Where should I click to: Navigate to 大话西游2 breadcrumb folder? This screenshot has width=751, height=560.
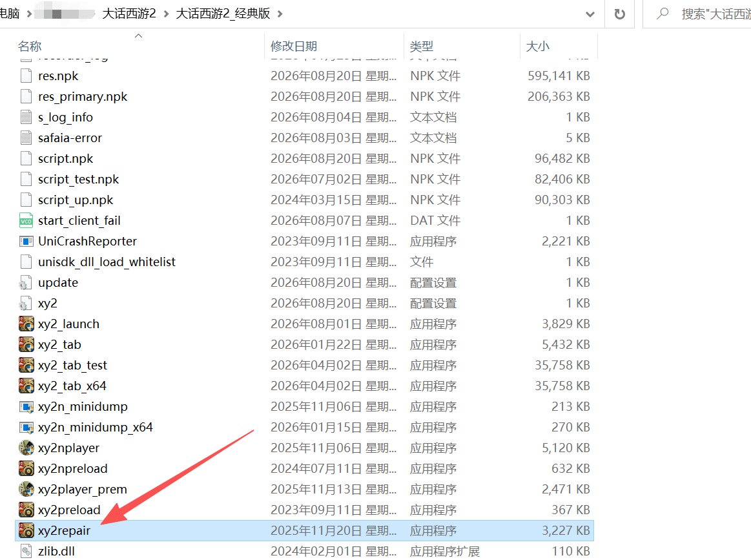(x=129, y=14)
